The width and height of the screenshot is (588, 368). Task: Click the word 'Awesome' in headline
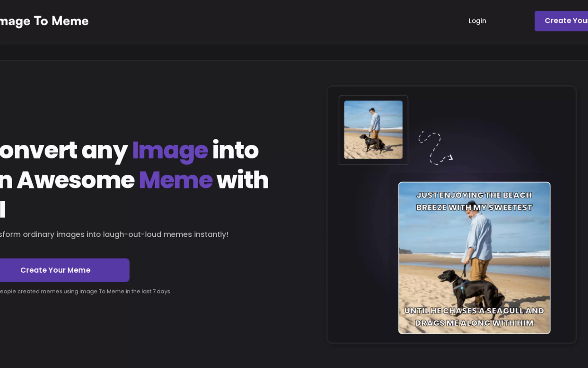coord(76,181)
